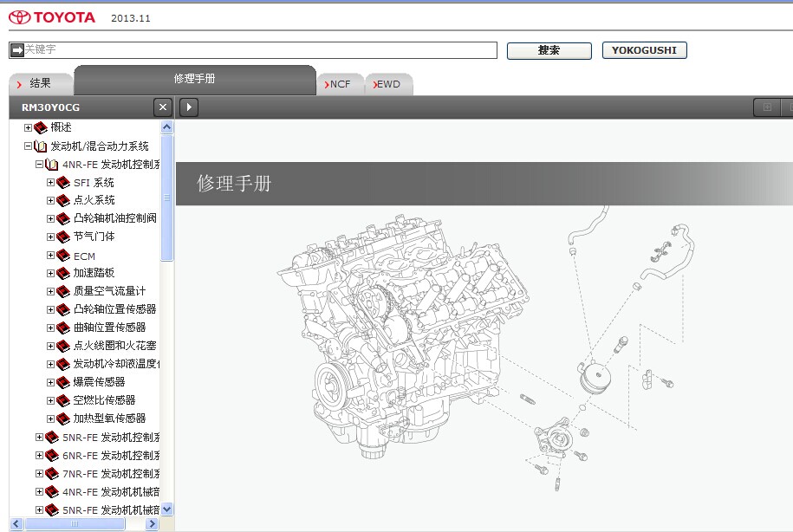Click the red book icon for 点火线圈和火花塞
The height and width of the screenshot is (532, 793).
[62, 347]
